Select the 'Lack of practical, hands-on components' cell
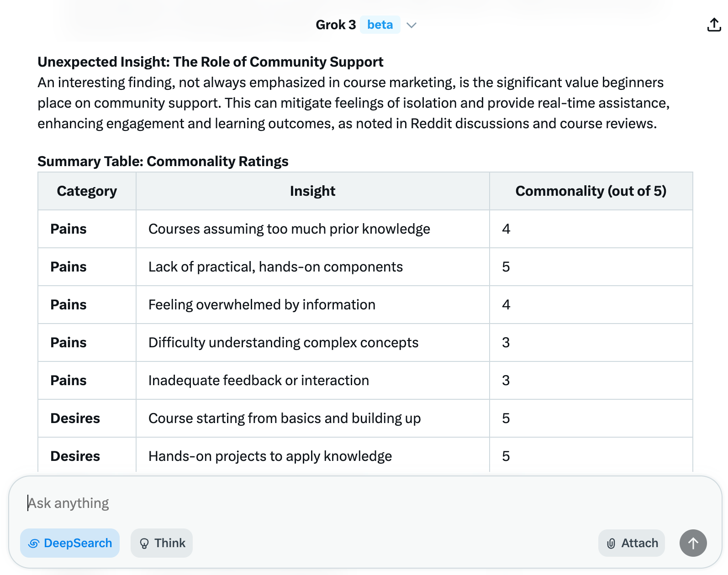Viewport: 728px width, 575px height. tap(312, 267)
